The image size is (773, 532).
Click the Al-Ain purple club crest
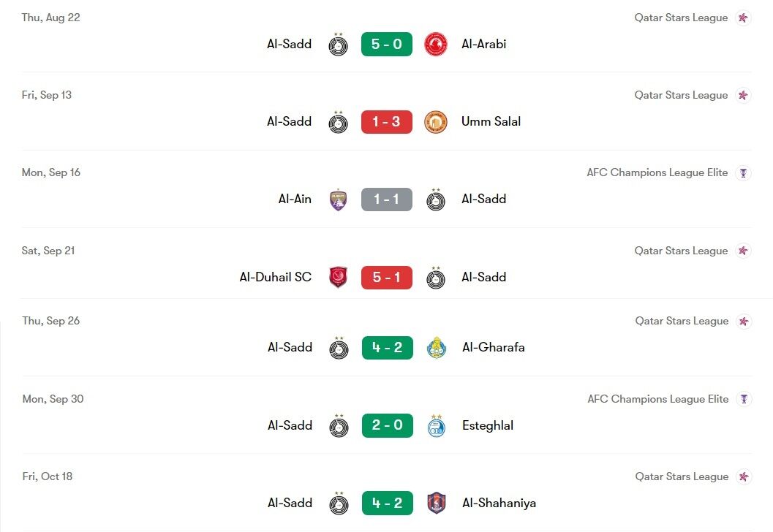point(338,200)
